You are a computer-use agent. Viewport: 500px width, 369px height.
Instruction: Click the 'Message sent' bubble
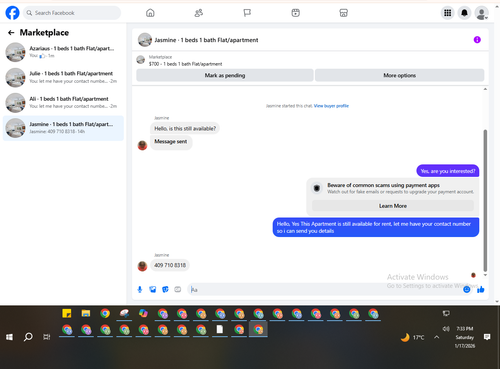(x=171, y=142)
